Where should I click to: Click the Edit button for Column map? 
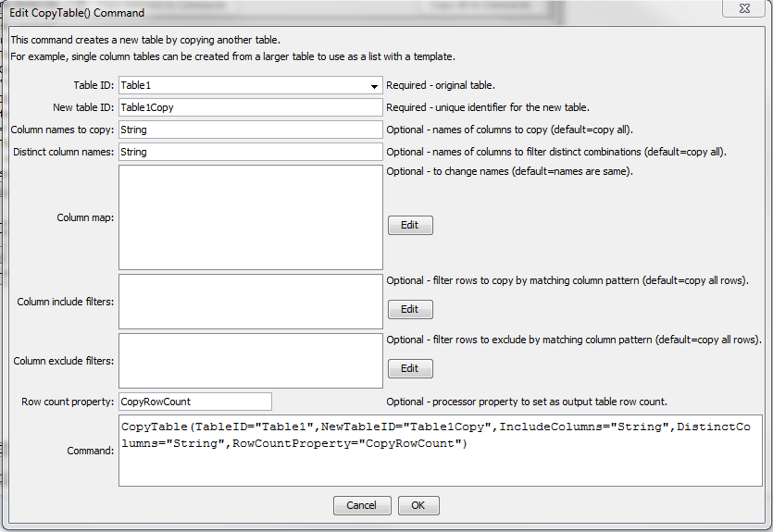click(410, 225)
